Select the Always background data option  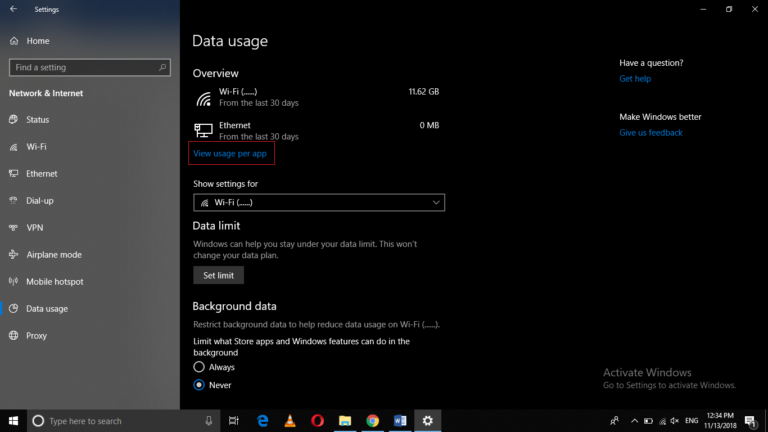199,367
